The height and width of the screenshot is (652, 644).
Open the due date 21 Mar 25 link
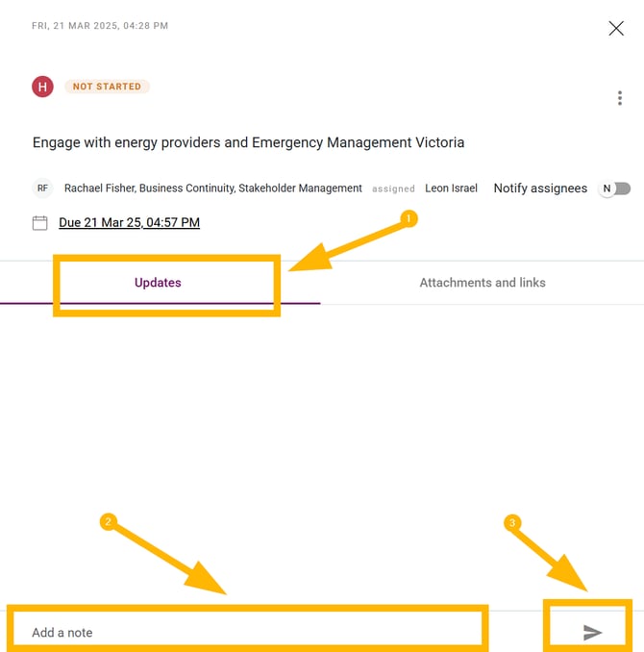pyautogui.click(x=129, y=223)
